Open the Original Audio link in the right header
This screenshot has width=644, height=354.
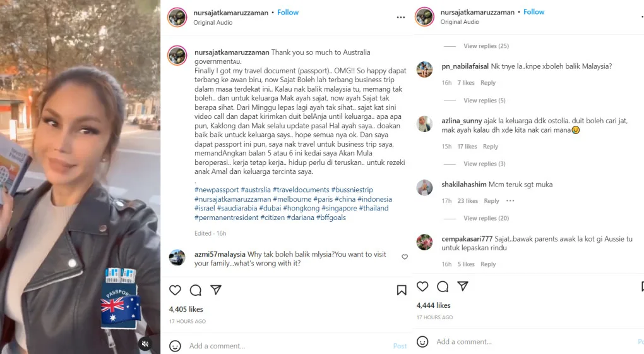pos(460,21)
